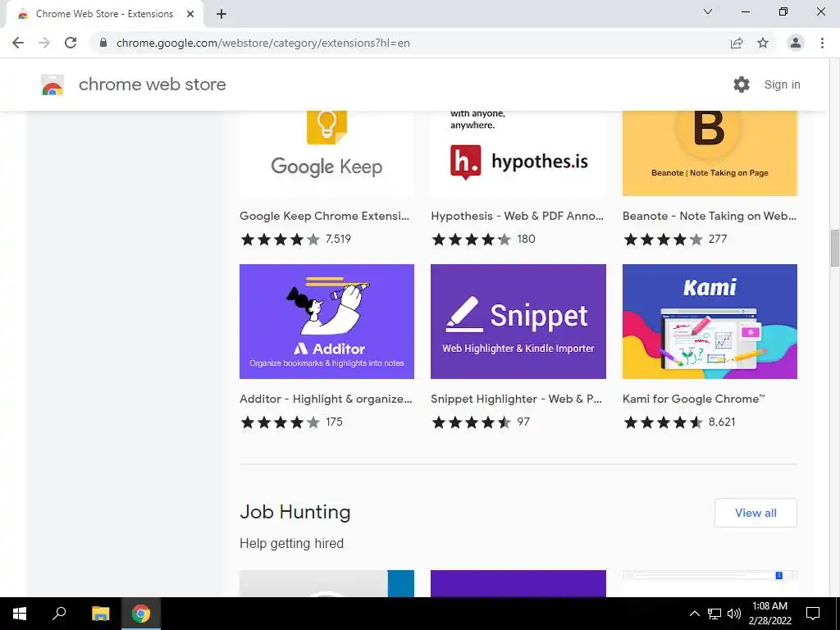Click Beanote's 277 rating count

718,239
